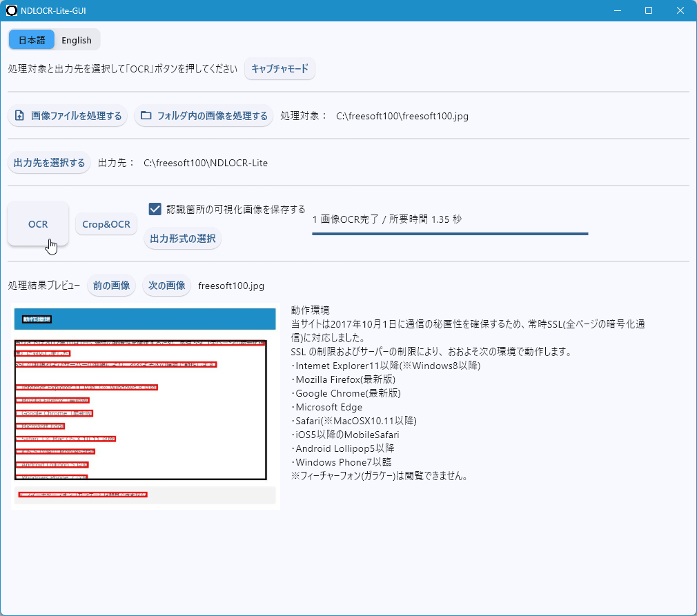This screenshot has height=616, width=697.
Task: Click the visualized OCR preview image
Action: 145,407
